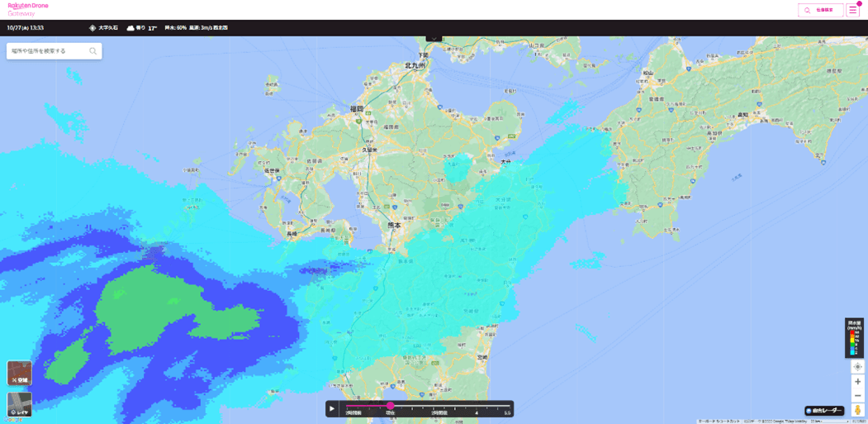The image size is (868, 424).
Task: Jump to 2 hours ago timeline start
Action: tap(353, 413)
